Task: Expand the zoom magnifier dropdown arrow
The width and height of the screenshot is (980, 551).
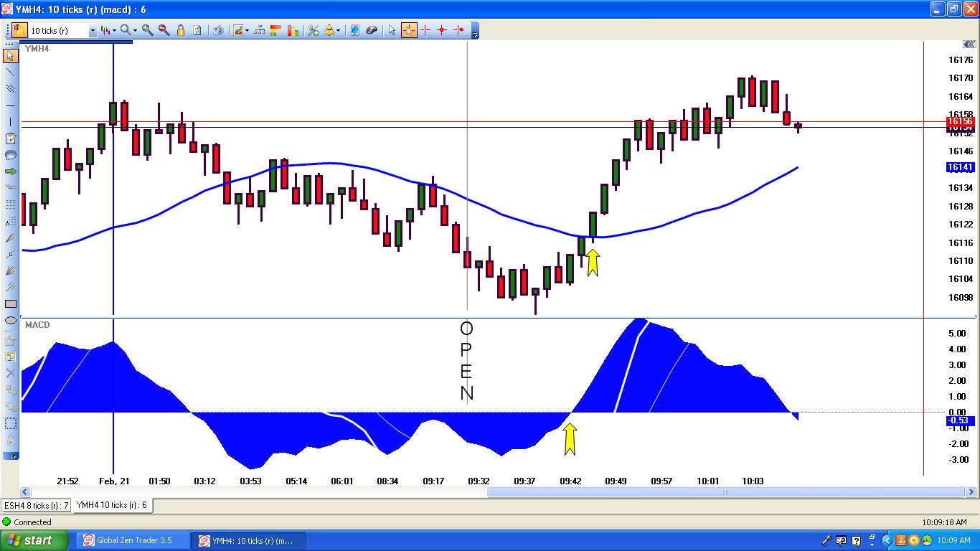Action: (135, 30)
